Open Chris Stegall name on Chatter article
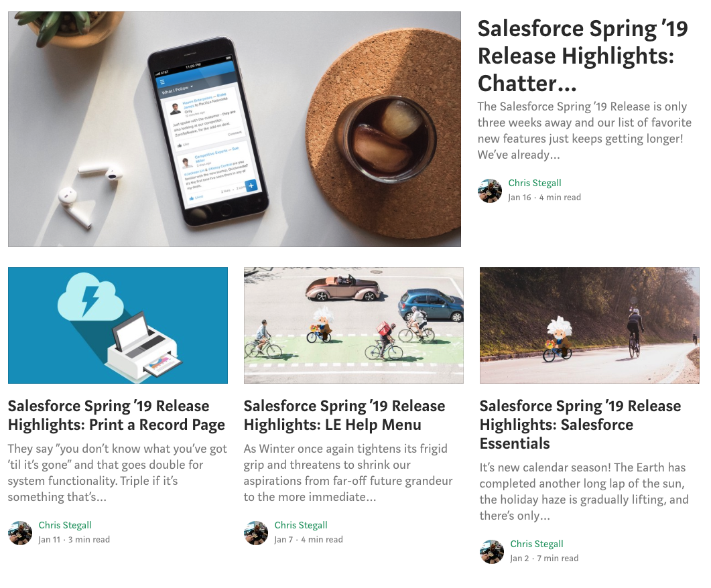 tap(535, 183)
